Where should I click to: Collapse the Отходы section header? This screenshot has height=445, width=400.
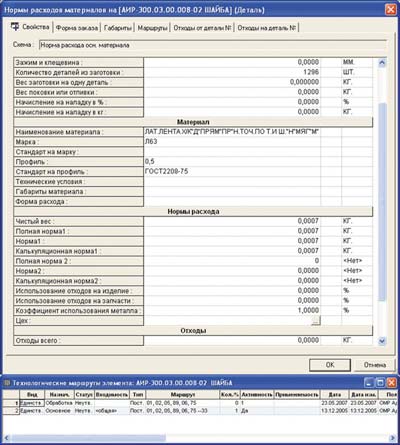pyautogui.click(x=193, y=331)
